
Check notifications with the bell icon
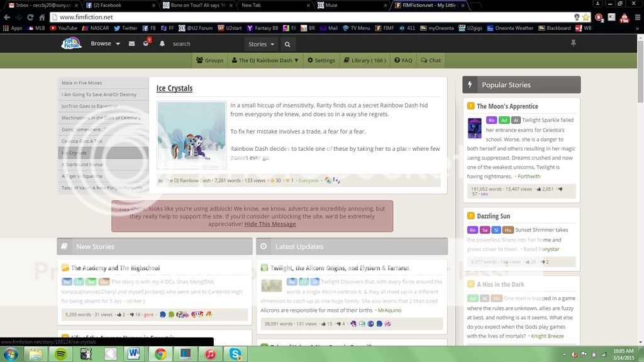click(x=162, y=43)
